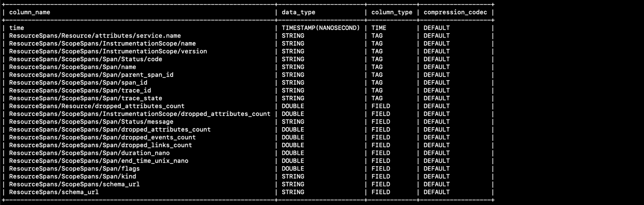
Task: Select the Span/Status/message row text
Action: pyautogui.click(x=91, y=122)
